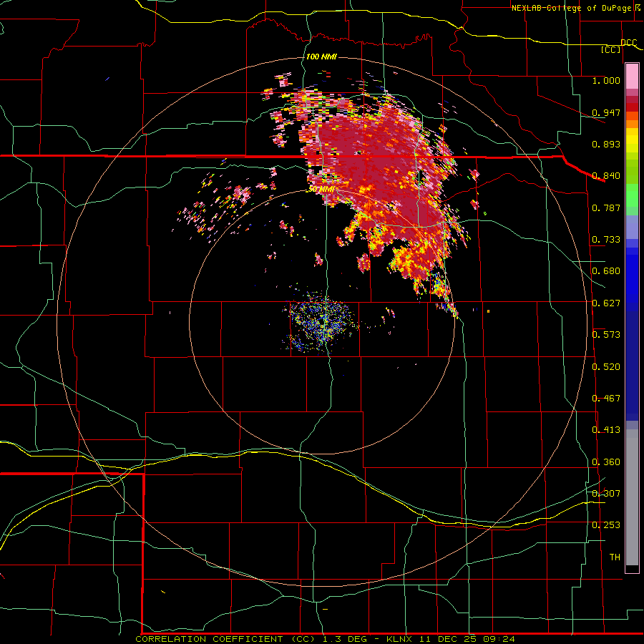Click the 0.253 scale label

[606, 525]
